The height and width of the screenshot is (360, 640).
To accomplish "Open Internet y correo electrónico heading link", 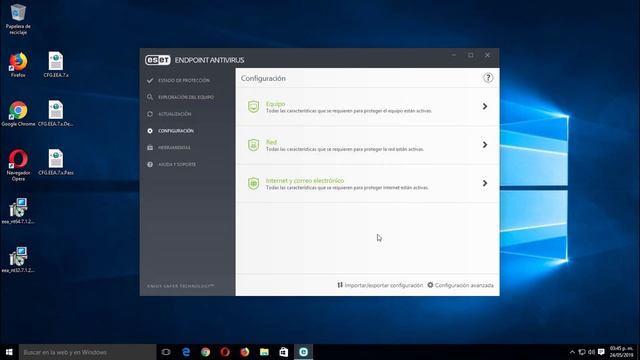I will click(305, 180).
